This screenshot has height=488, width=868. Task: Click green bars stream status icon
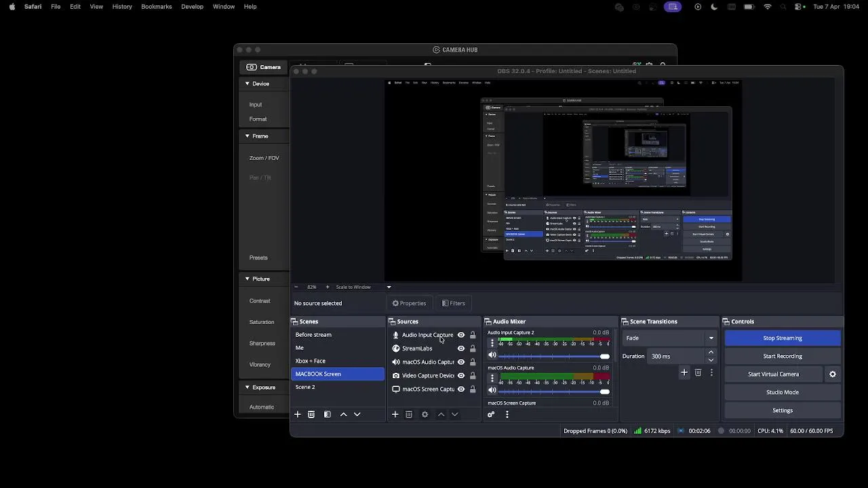pyautogui.click(x=638, y=430)
